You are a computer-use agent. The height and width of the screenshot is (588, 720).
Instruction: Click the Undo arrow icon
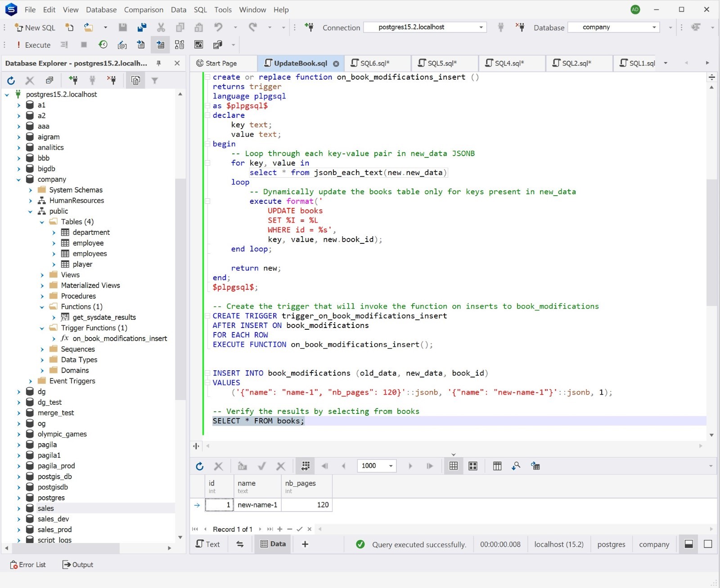coord(218,27)
